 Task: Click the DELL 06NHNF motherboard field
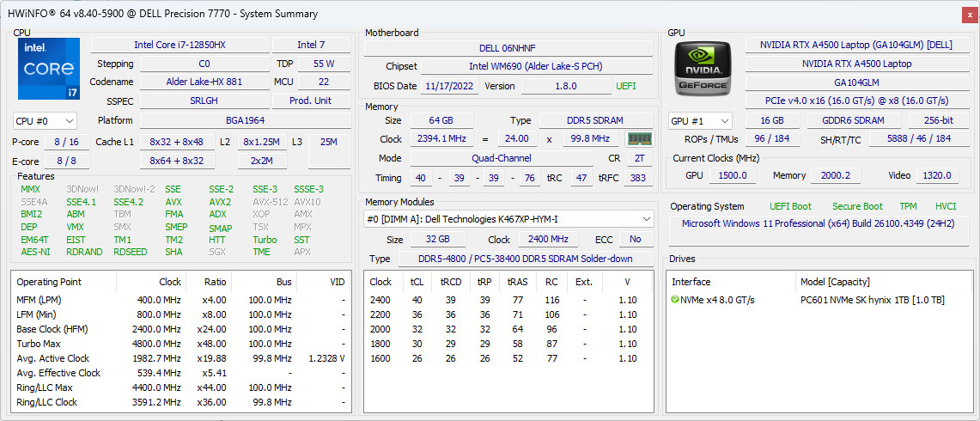coord(508,48)
